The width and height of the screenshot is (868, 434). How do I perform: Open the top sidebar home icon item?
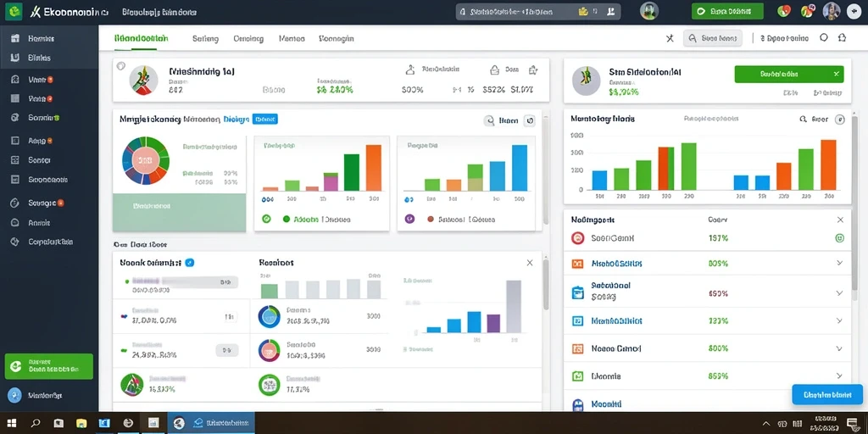tap(15, 38)
